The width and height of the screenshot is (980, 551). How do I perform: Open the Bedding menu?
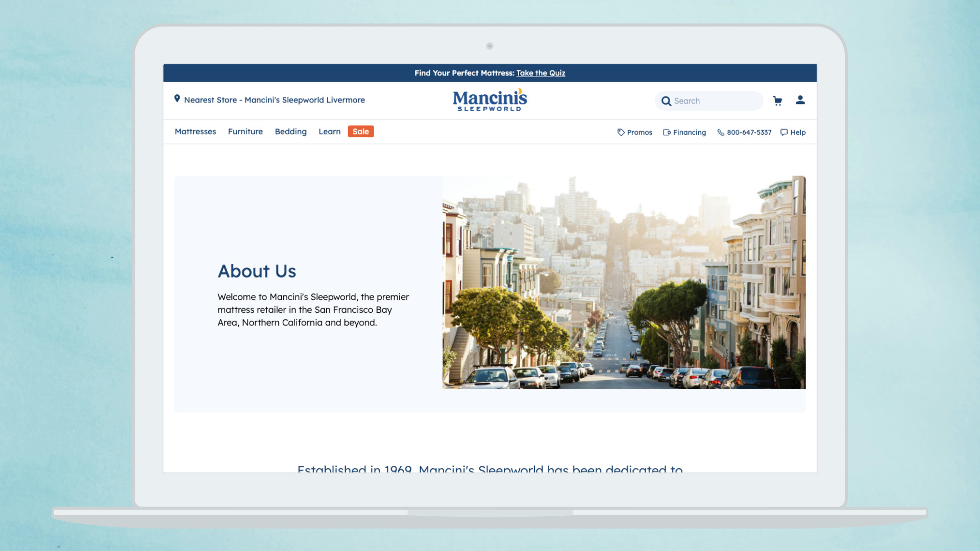pos(290,132)
